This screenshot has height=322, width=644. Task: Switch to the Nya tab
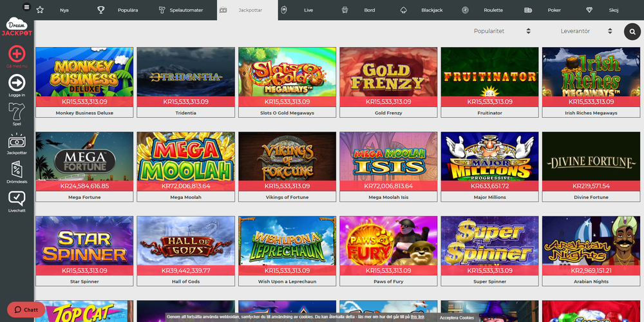[x=64, y=10]
